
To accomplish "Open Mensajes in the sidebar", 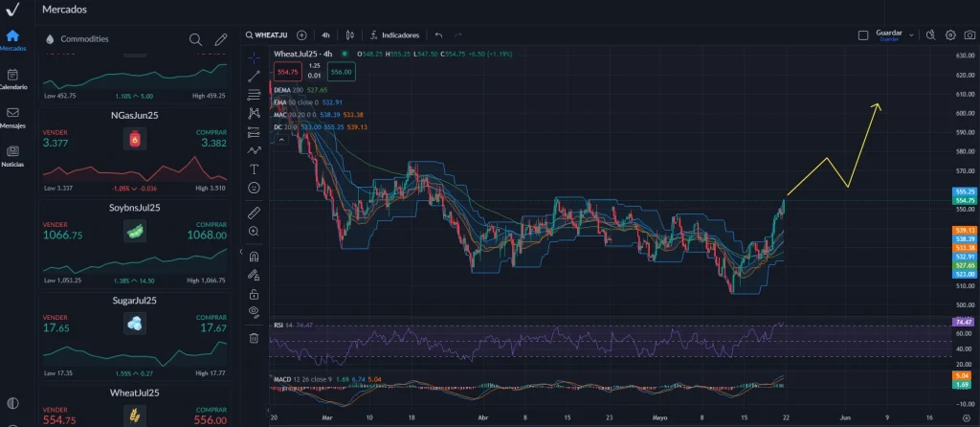I will (12, 118).
